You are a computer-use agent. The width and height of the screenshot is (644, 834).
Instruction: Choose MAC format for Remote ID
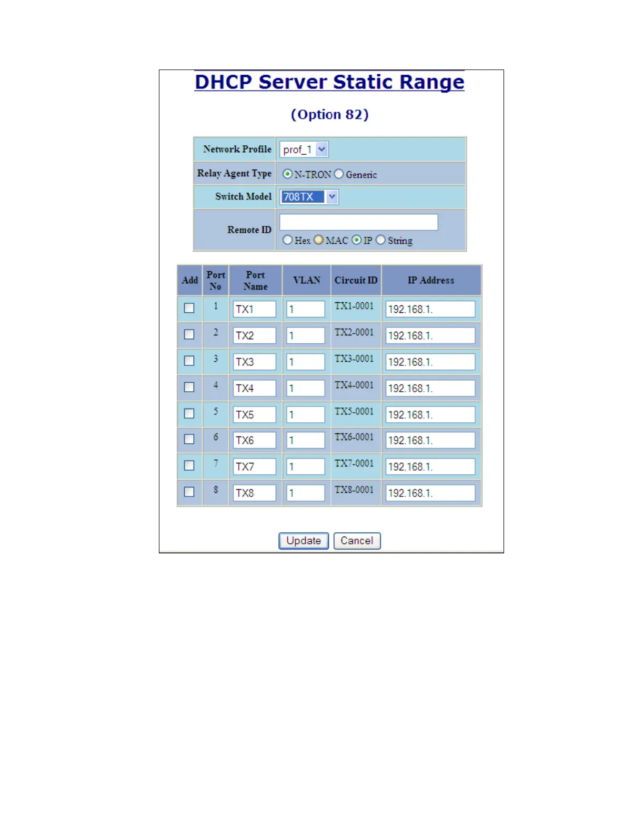(319, 240)
